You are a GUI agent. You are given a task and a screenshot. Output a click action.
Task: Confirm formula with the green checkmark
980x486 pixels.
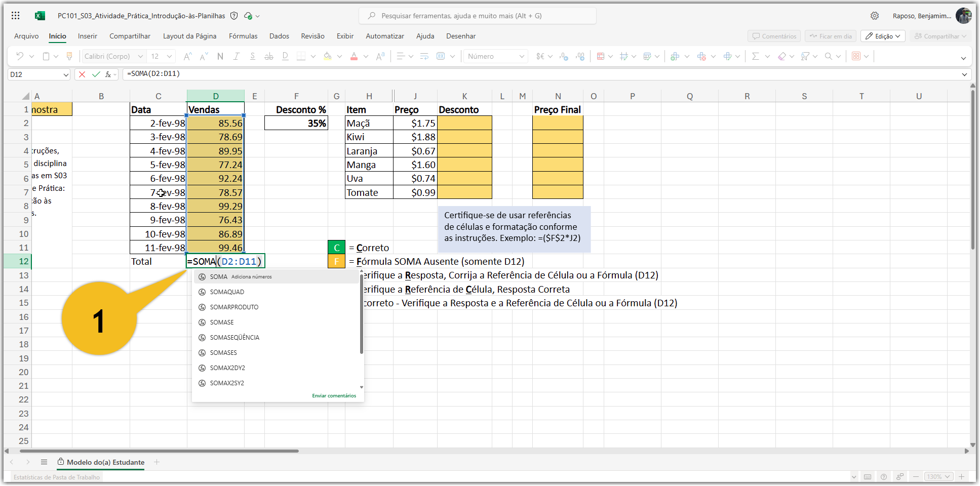pos(96,74)
